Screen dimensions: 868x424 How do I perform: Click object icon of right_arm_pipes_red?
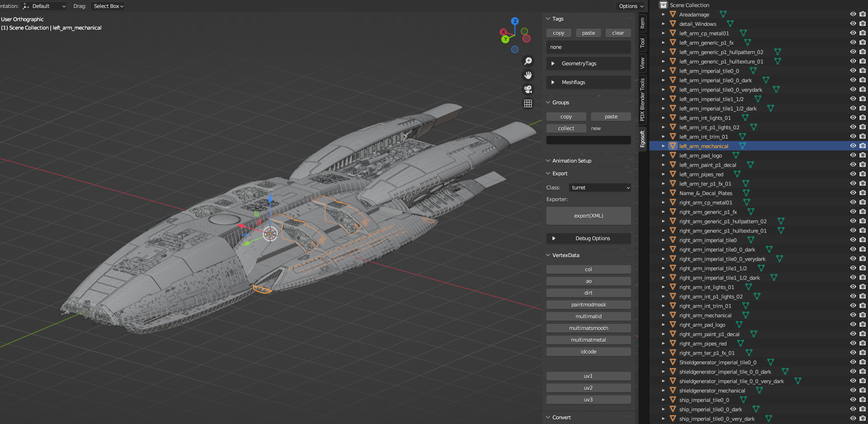coord(673,344)
